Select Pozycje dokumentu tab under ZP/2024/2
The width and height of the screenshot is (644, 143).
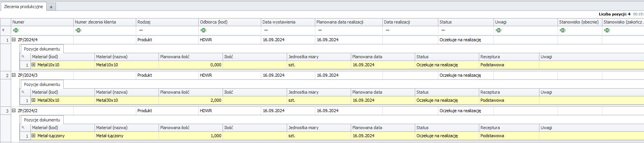click(42, 120)
